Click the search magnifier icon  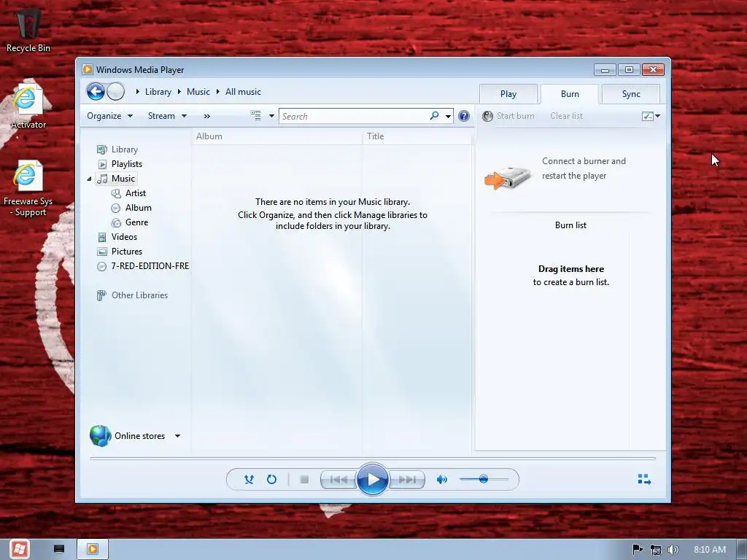coord(434,116)
